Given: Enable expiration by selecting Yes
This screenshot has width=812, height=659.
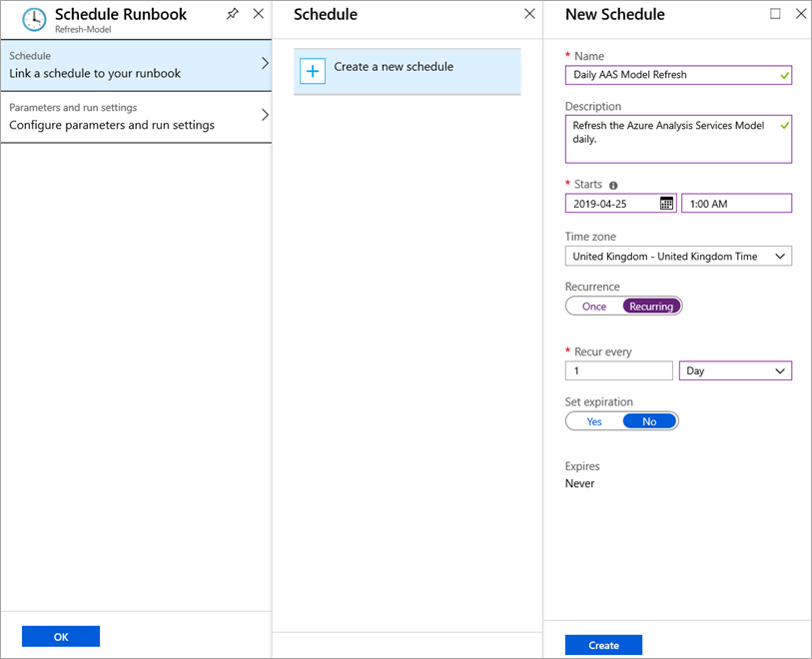Looking at the screenshot, I should [594, 421].
